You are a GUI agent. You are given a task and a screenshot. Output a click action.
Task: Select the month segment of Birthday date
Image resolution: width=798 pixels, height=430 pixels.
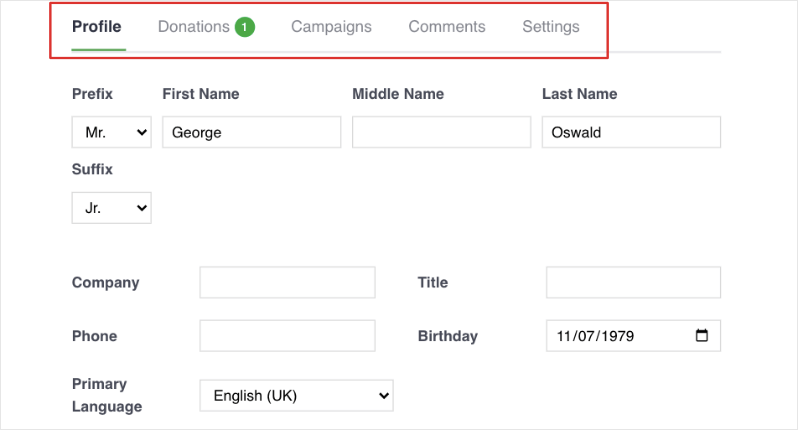(563, 336)
